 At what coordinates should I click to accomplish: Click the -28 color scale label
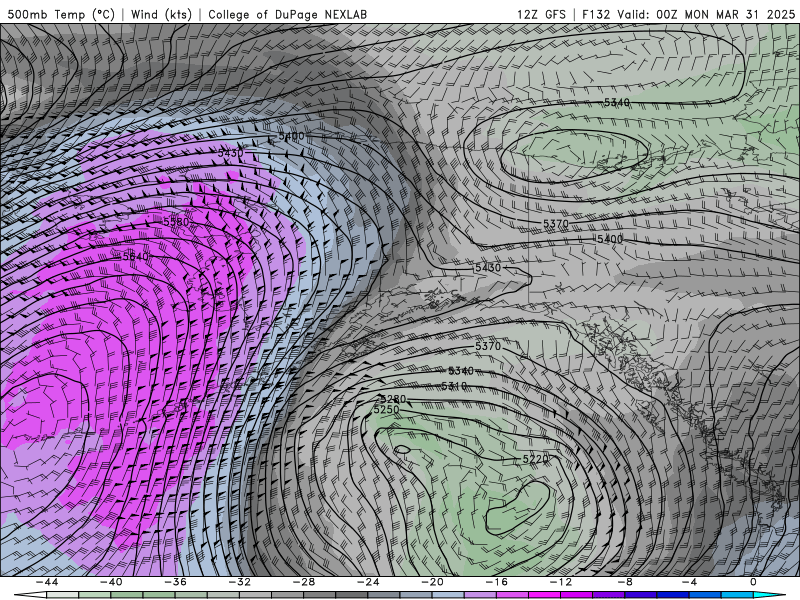[x=304, y=582]
